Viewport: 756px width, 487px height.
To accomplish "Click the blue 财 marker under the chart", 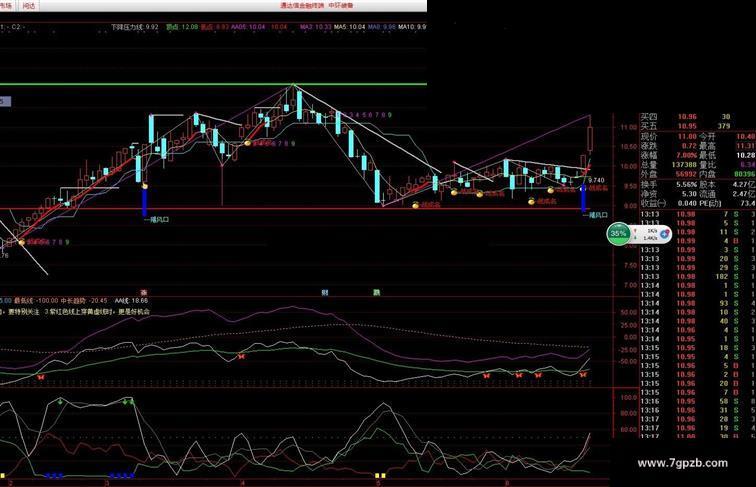I will [325, 292].
